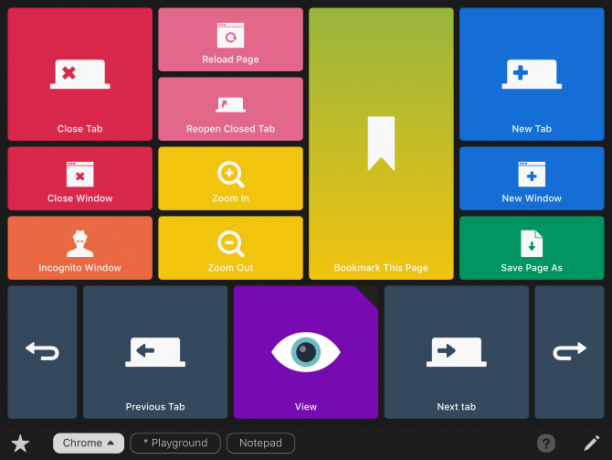Expand the Chrome layout dropdown
612x460 pixels.
(x=89, y=443)
